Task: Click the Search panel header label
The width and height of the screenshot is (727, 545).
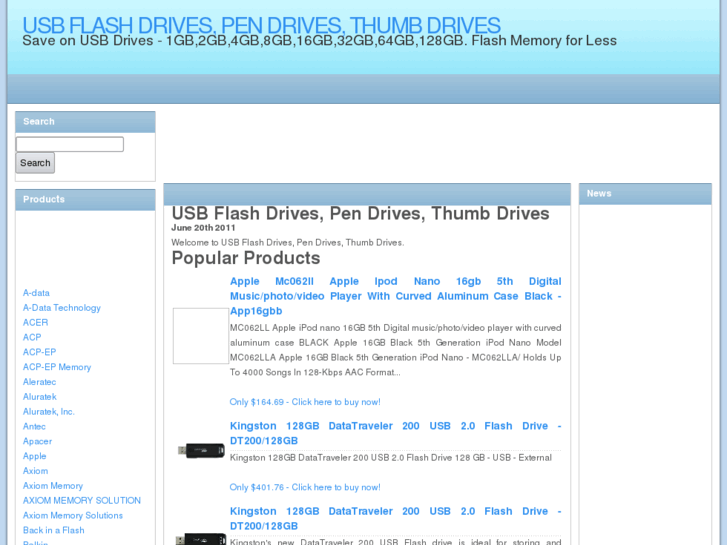Action: pos(39,122)
